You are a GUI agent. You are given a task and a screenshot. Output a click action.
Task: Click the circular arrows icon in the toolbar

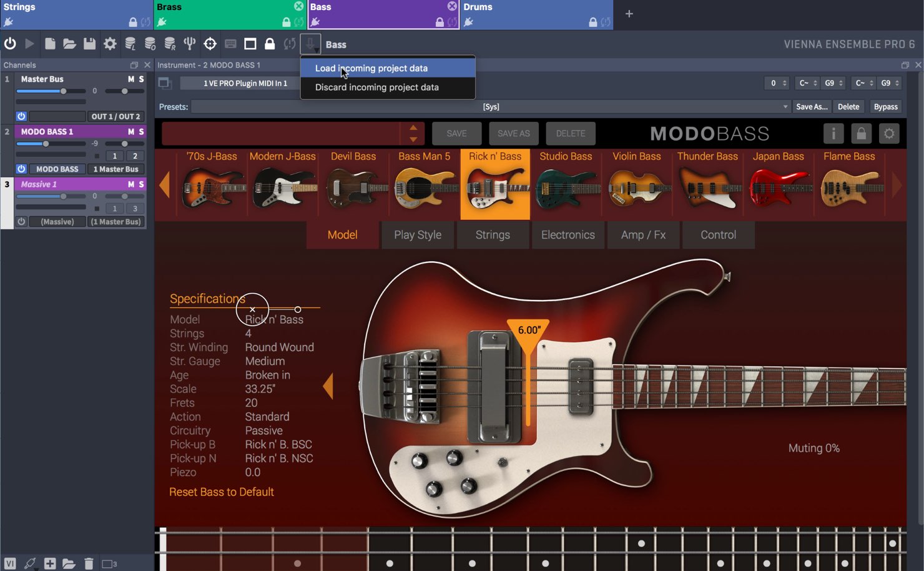click(290, 44)
